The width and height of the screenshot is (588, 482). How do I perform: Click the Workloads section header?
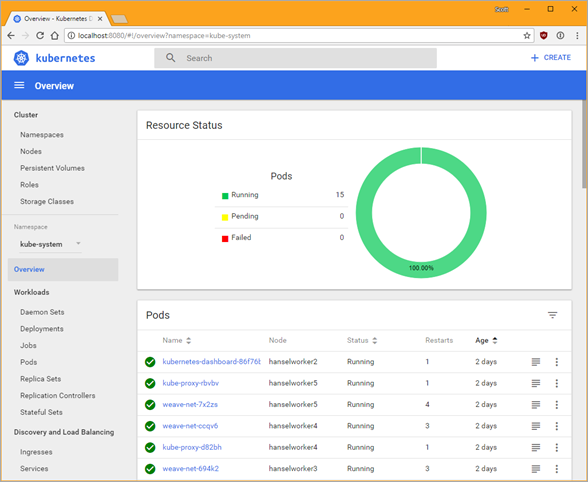click(32, 292)
